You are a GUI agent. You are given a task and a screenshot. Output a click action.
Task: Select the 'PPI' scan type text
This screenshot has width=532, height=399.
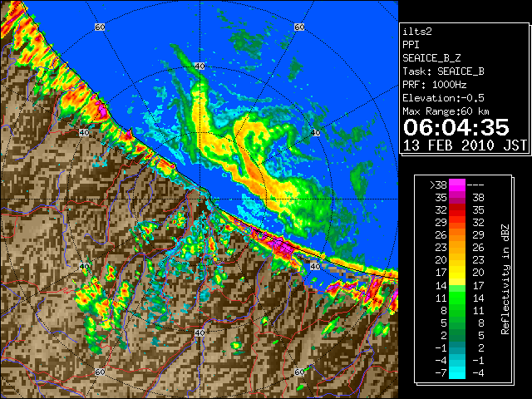(x=411, y=45)
